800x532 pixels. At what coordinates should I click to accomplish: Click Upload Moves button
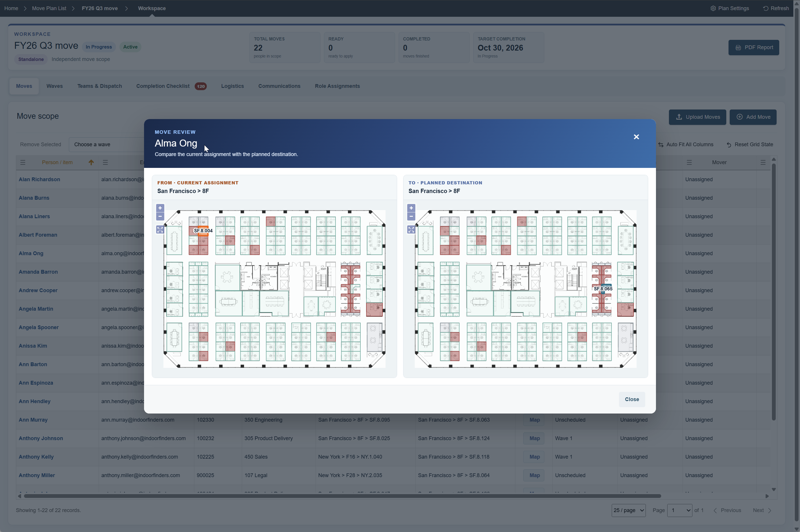coord(697,117)
